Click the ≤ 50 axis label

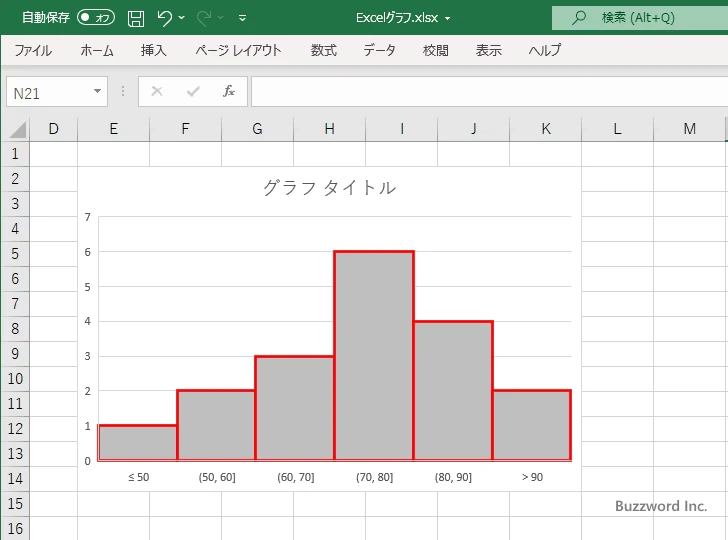[x=138, y=477]
